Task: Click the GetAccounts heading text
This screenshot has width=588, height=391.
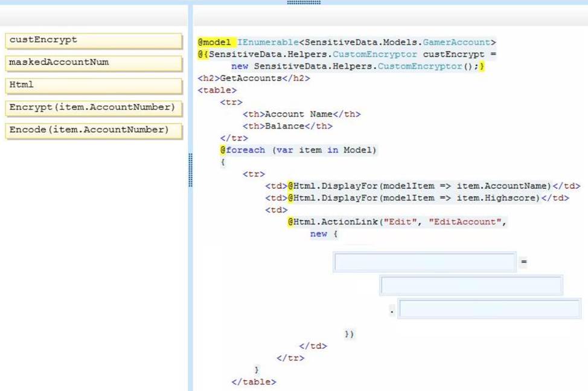Action: coord(251,78)
